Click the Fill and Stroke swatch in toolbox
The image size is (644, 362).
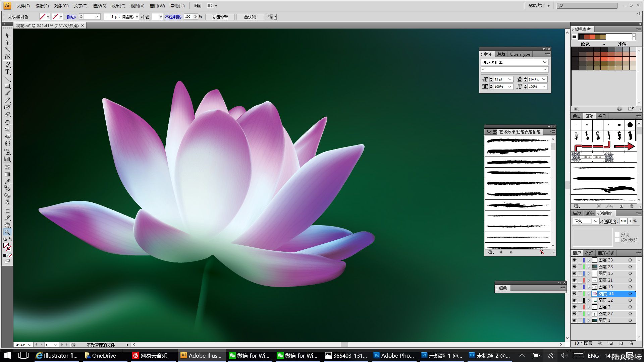pyautogui.click(x=7, y=247)
